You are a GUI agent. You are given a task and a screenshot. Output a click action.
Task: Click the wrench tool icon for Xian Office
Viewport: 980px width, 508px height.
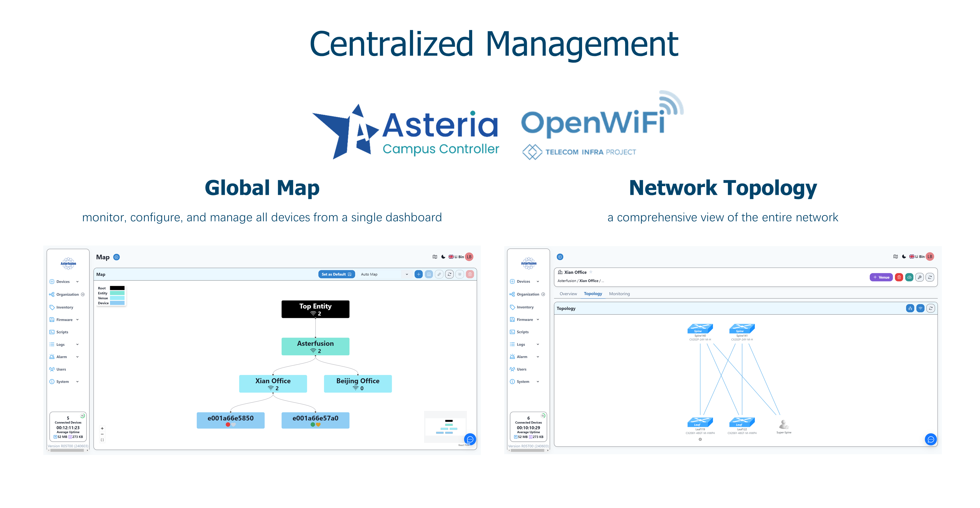(920, 277)
